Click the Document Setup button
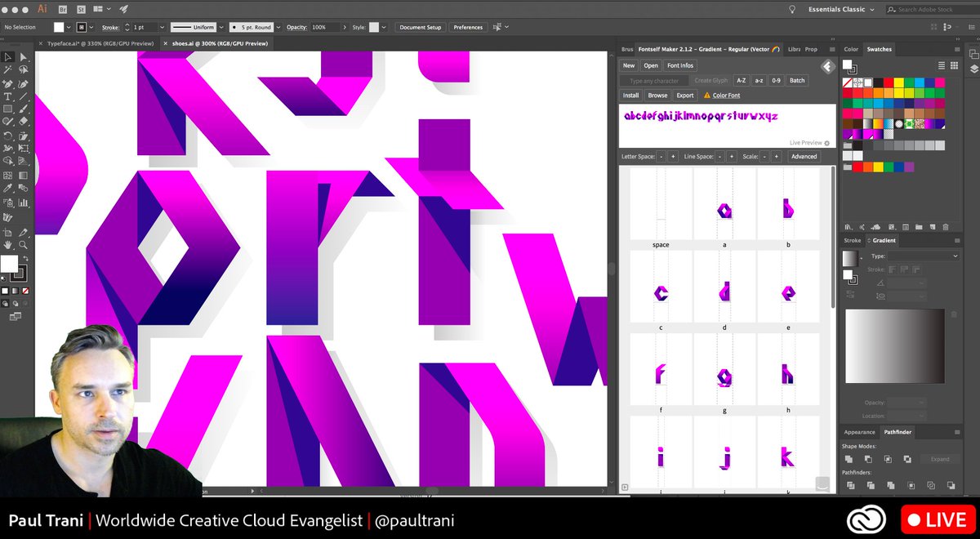Screen dimensions: 980x539 point(421,27)
